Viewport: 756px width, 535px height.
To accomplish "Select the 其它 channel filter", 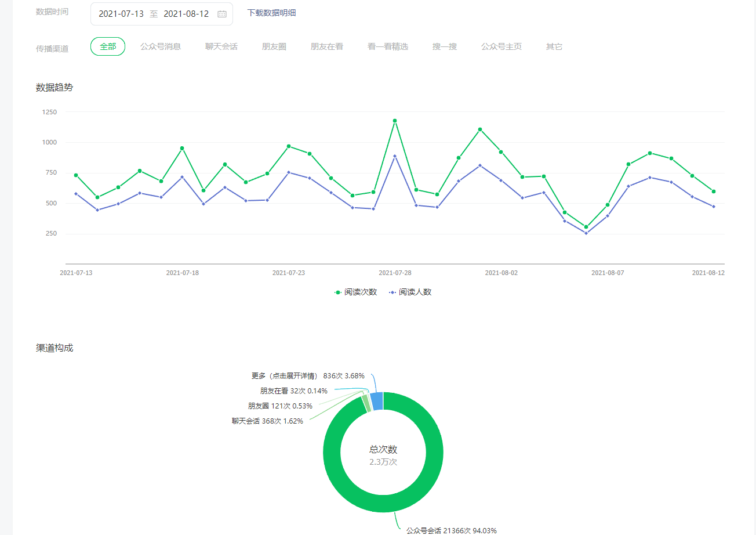I will point(554,46).
